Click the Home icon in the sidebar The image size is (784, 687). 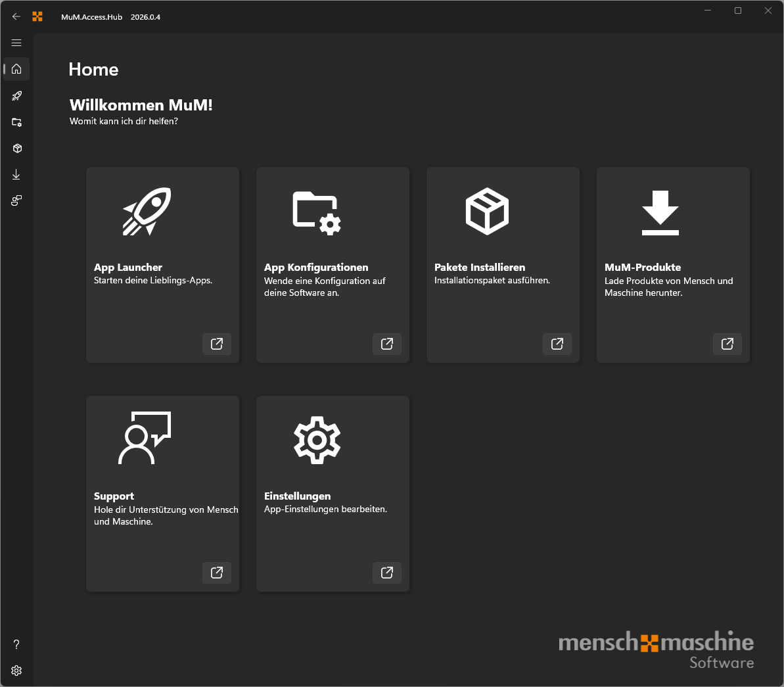[x=17, y=69]
